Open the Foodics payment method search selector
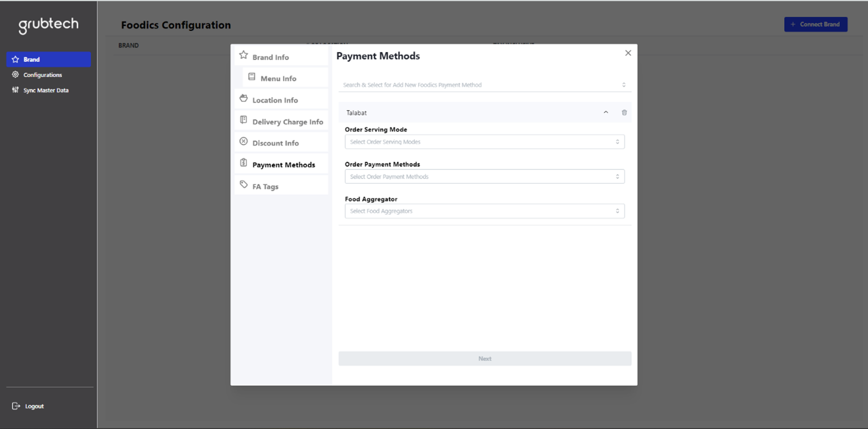The width and height of the screenshot is (868, 429). 484,85
